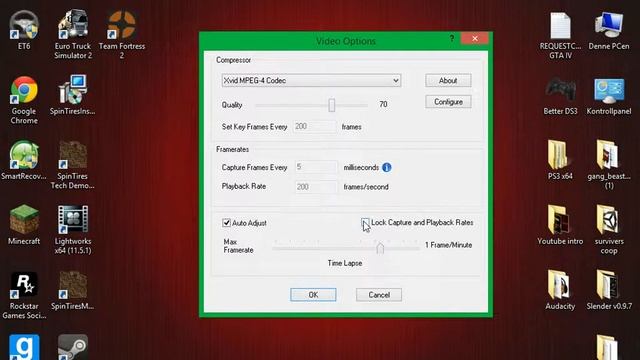Click the 'frames/second' label

click(x=366, y=187)
